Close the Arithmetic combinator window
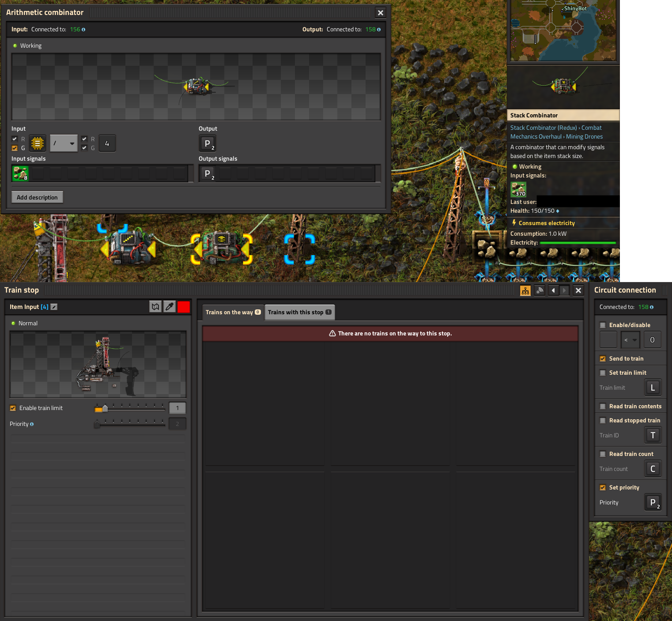The height and width of the screenshot is (621, 672). [x=381, y=13]
